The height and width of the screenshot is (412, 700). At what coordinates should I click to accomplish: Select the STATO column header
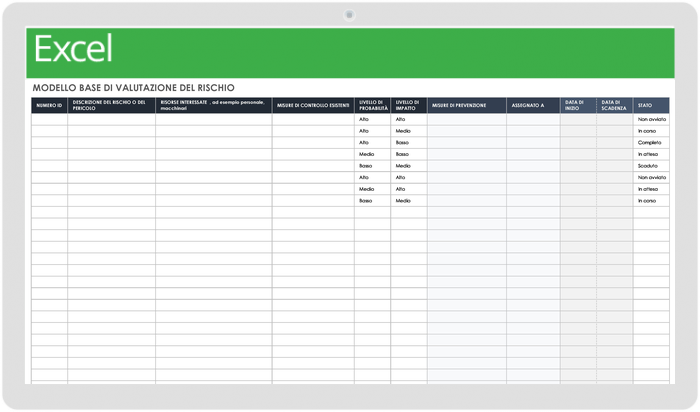(x=651, y=105)
